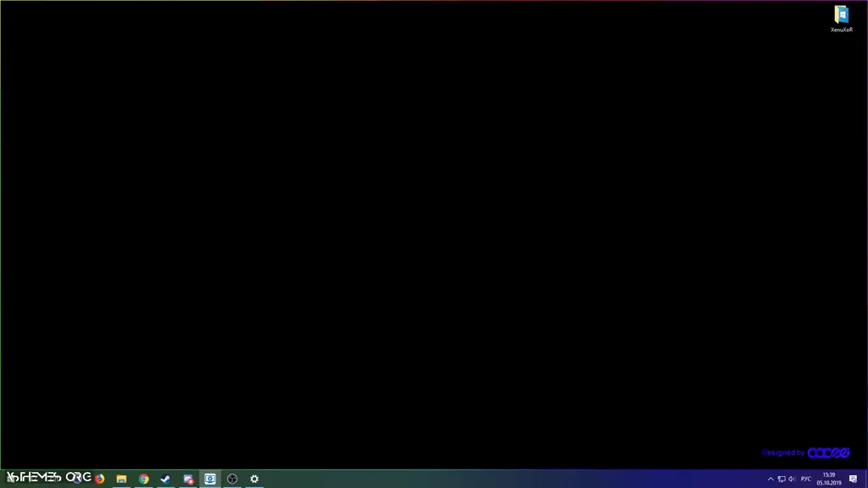The height and width of the screenshot is (488, 868).
Task: Select the highlighted monitor app on the taskbar
Action: (x=209, y=479)
